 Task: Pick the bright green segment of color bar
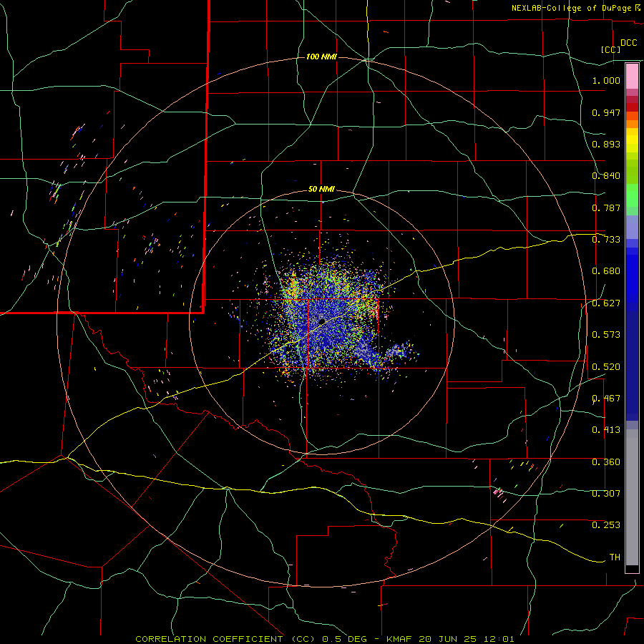pyautogui.click(x=632, y=195)
